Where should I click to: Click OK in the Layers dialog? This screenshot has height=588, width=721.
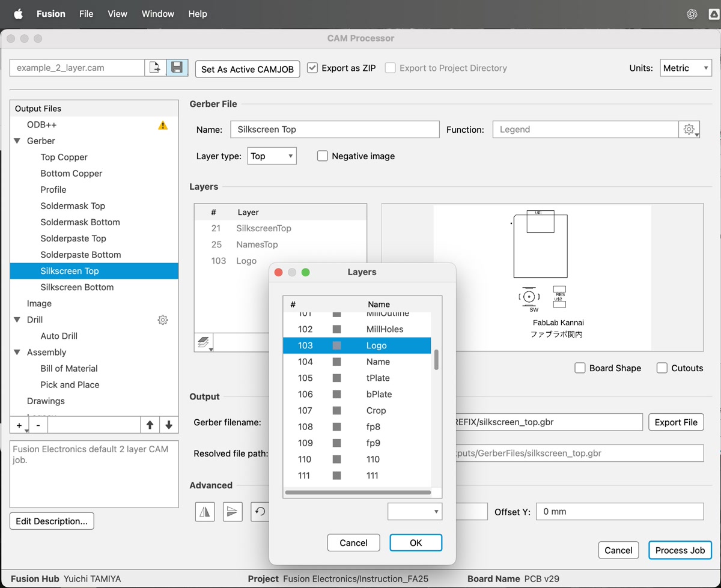click(x=416, y=542)
